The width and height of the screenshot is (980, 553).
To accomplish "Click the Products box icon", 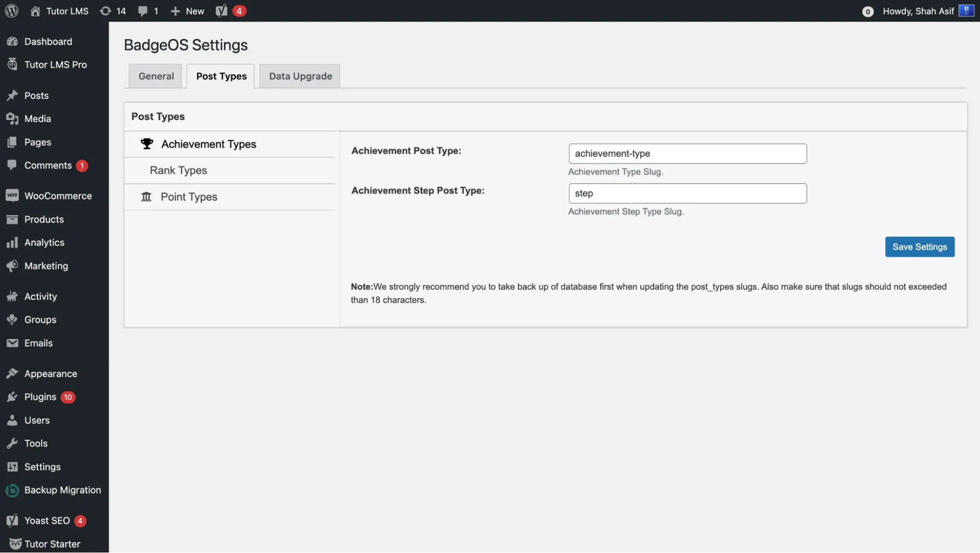I will [12, 219].
